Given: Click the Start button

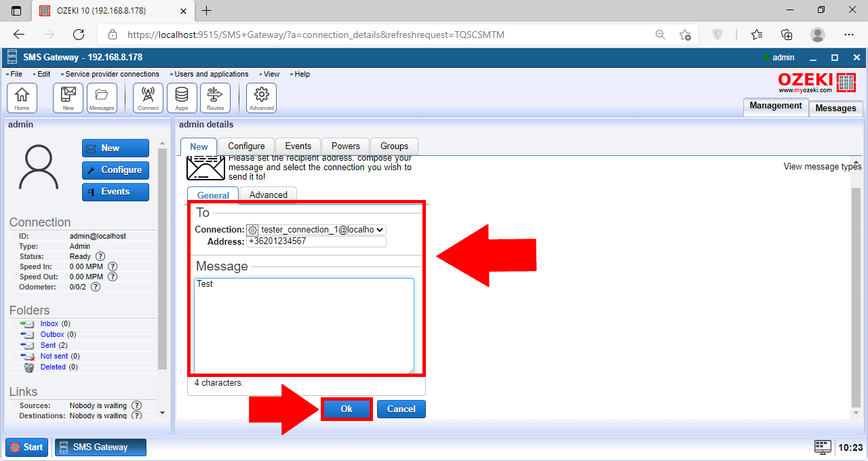Looking at the screenshot, I should (x=26, y=447).
